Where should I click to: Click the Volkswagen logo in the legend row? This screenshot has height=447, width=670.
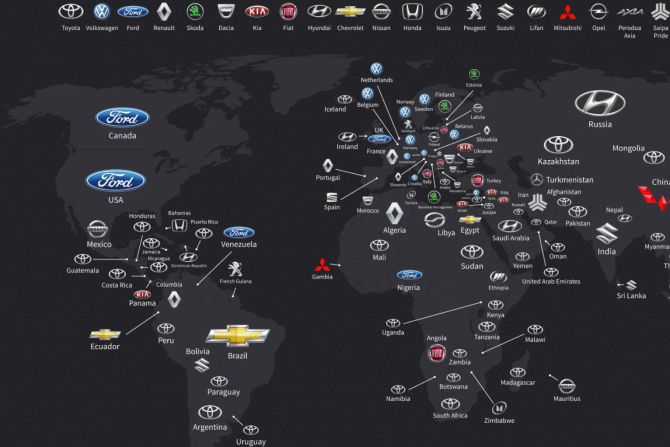[x=102, y=12]
